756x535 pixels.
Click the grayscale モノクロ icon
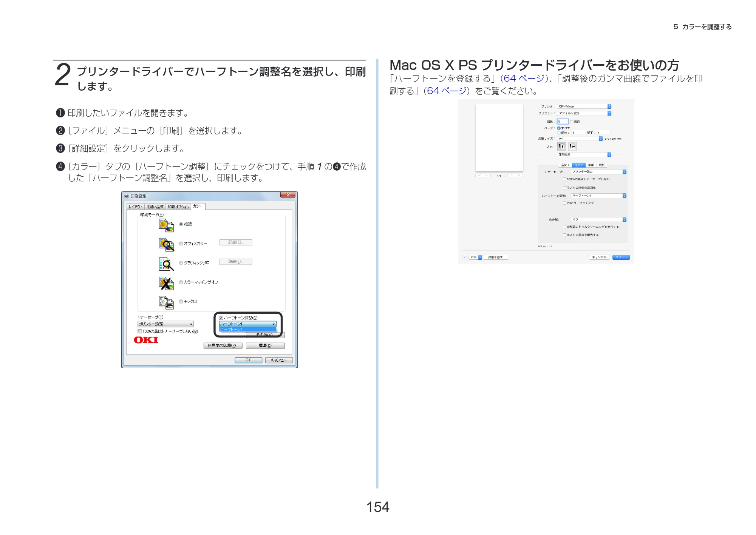click(166, 302)
